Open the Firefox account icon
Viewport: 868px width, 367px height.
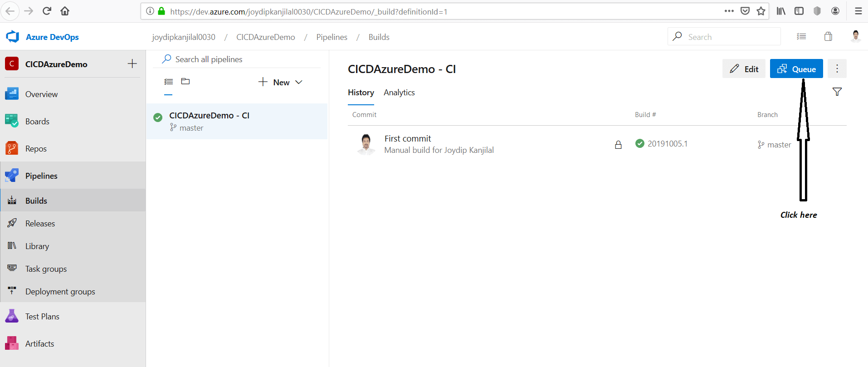coord(835,11)
